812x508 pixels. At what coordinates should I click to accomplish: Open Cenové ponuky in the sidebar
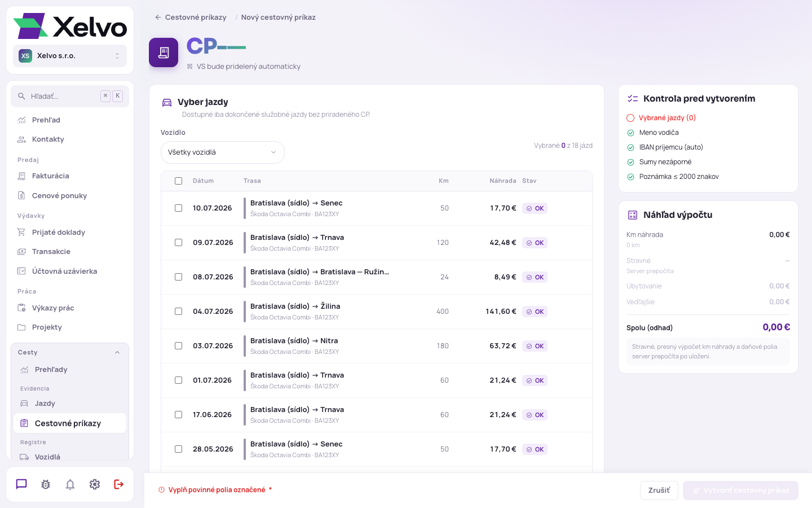(70, 196)
